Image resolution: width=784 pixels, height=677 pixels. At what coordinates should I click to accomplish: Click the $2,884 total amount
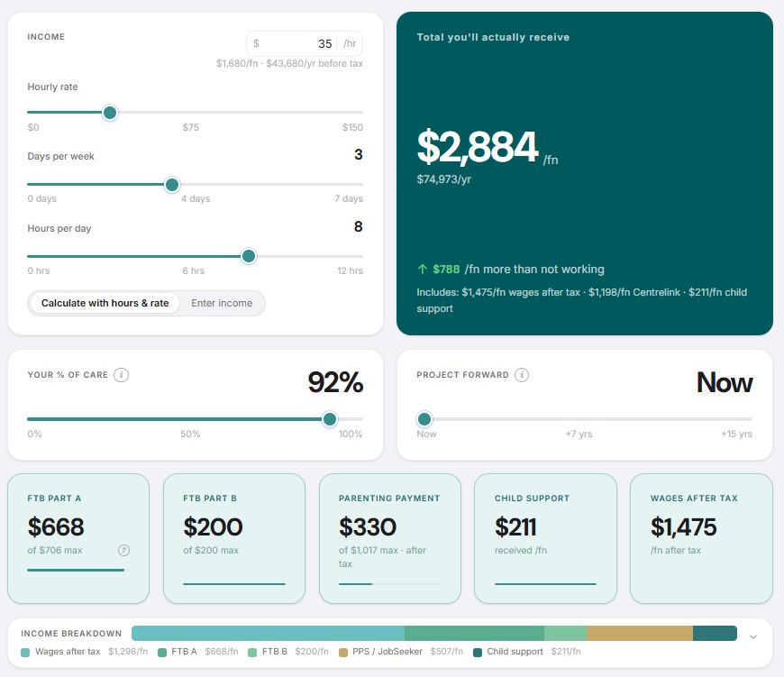[478, 147]
